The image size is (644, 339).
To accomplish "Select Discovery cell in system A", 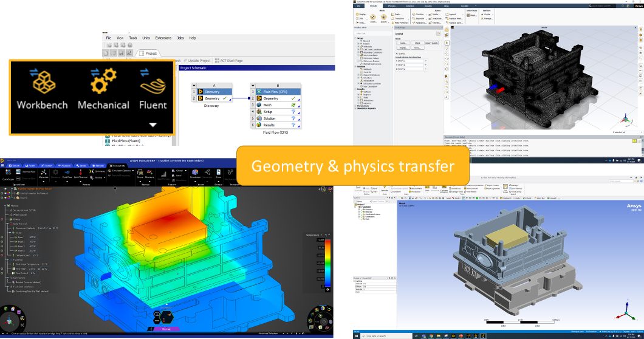I will coord(212,92).
